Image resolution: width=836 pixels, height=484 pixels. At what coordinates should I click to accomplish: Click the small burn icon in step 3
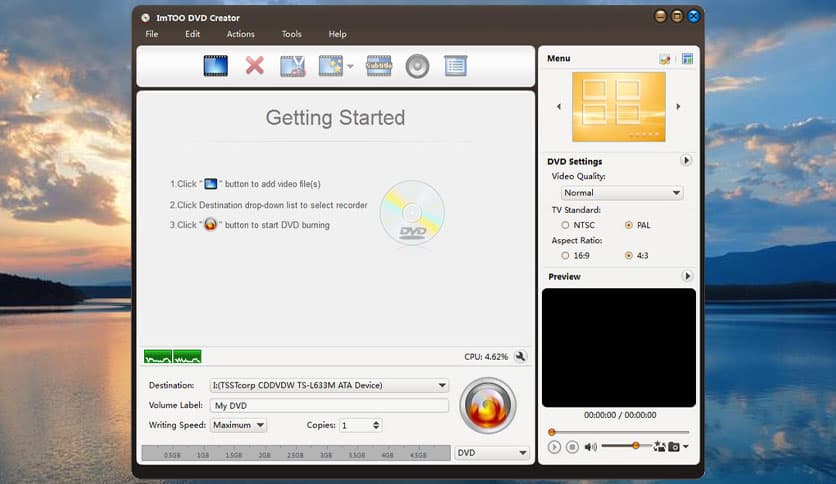pos(211,224)
